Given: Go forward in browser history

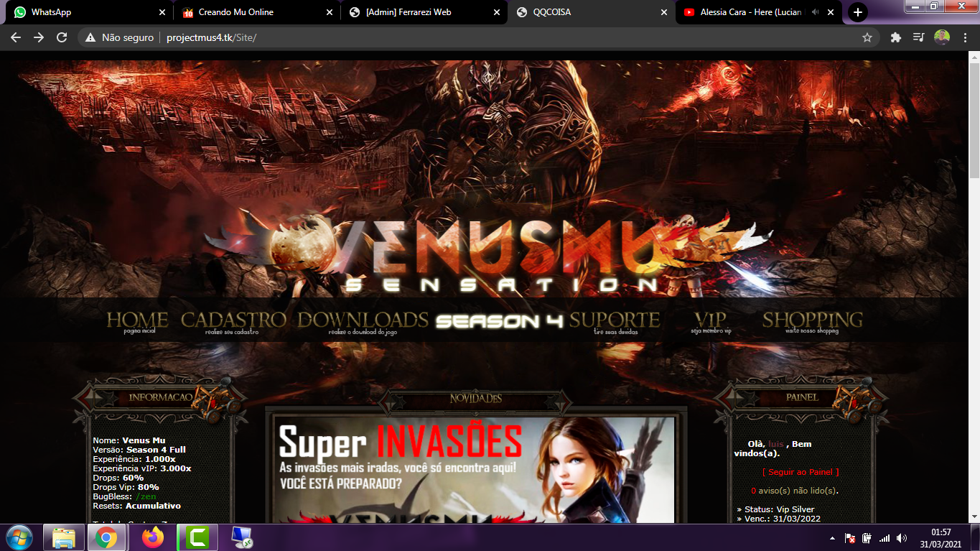Looking at the screenshot, I should pos(39,37).
